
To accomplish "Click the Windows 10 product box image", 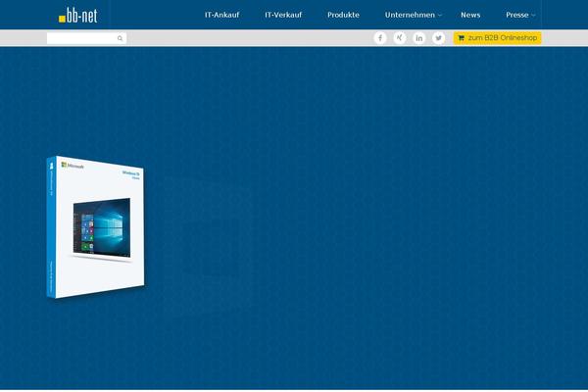I will (96, 227).
